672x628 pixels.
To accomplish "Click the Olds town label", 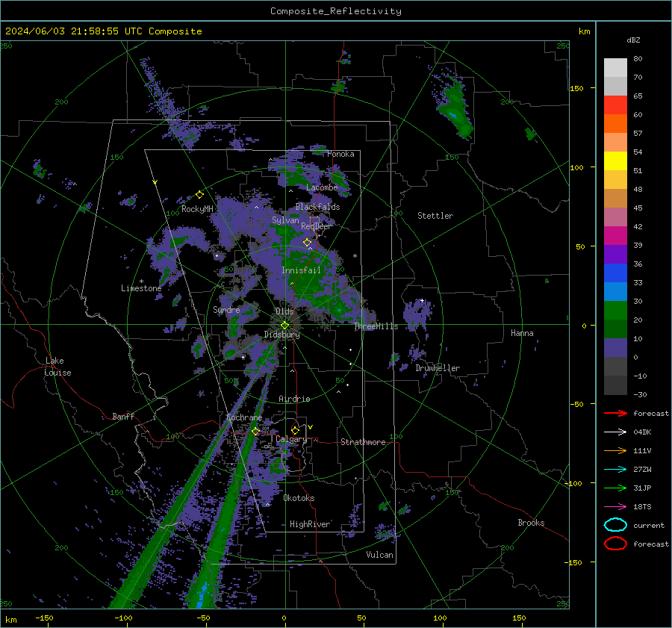I will tap(284, 311).
